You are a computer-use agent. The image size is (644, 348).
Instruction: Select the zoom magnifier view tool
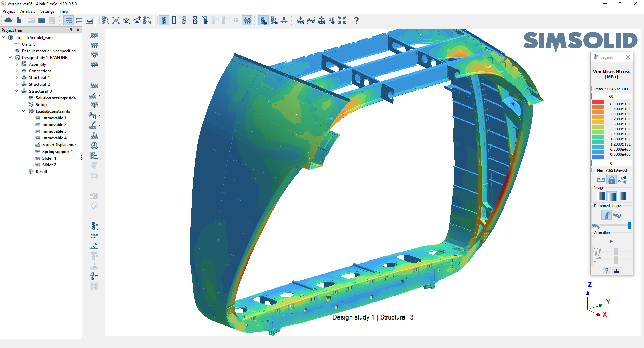click(105, 21)
